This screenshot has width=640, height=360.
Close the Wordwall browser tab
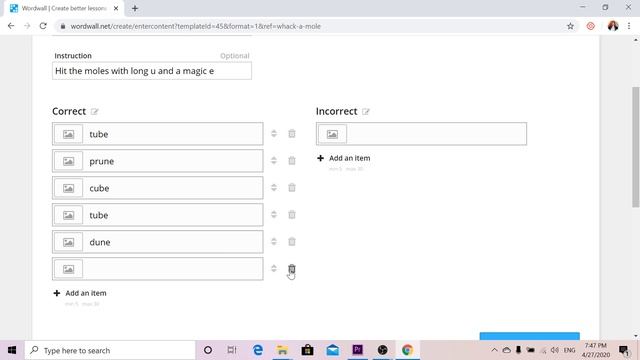[116, 8]
